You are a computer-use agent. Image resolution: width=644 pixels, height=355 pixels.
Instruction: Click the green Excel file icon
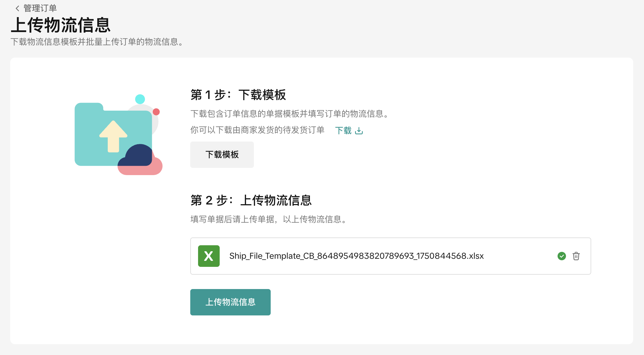209,256
